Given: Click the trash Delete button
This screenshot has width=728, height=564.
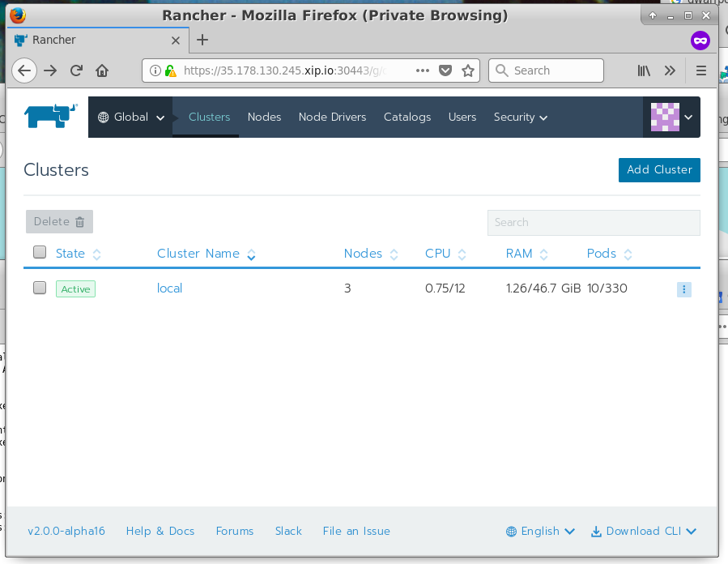Looking at the screenshot, I should coord(59,221).
